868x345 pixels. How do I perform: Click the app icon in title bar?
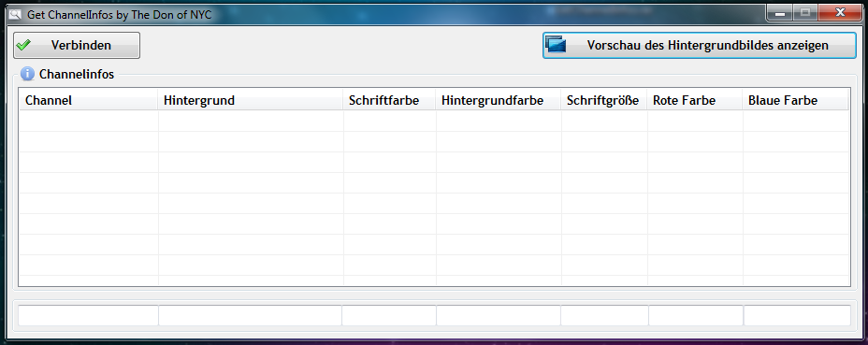[14, 14]
